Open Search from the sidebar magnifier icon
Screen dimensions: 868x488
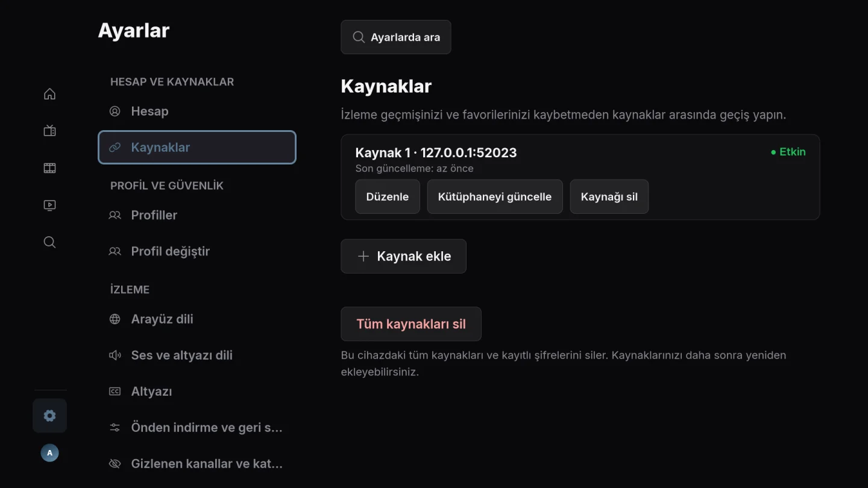(49, 242)
